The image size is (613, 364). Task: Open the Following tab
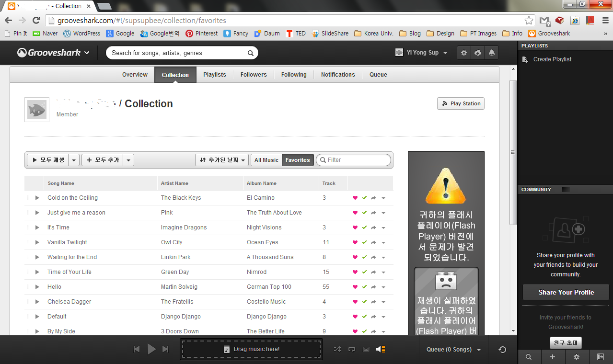pos(294,75)
